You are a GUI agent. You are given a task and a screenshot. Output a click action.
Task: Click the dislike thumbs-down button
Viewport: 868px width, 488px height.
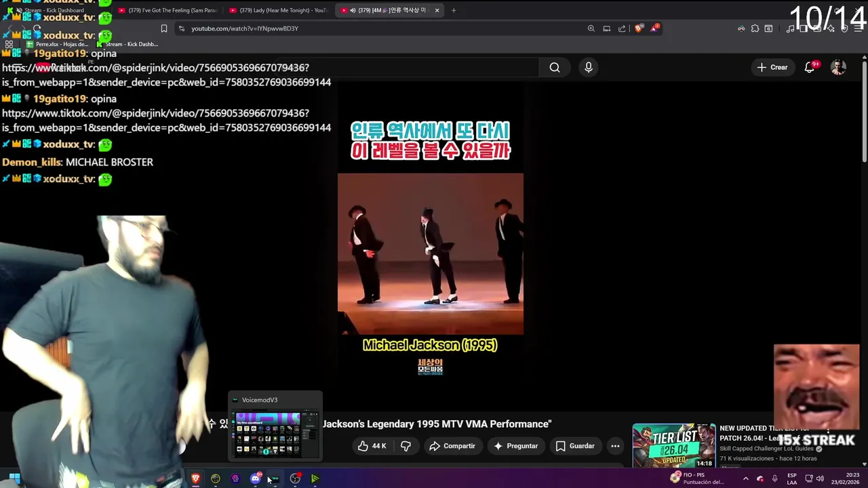pyautogui.click(x=406, y=446)
